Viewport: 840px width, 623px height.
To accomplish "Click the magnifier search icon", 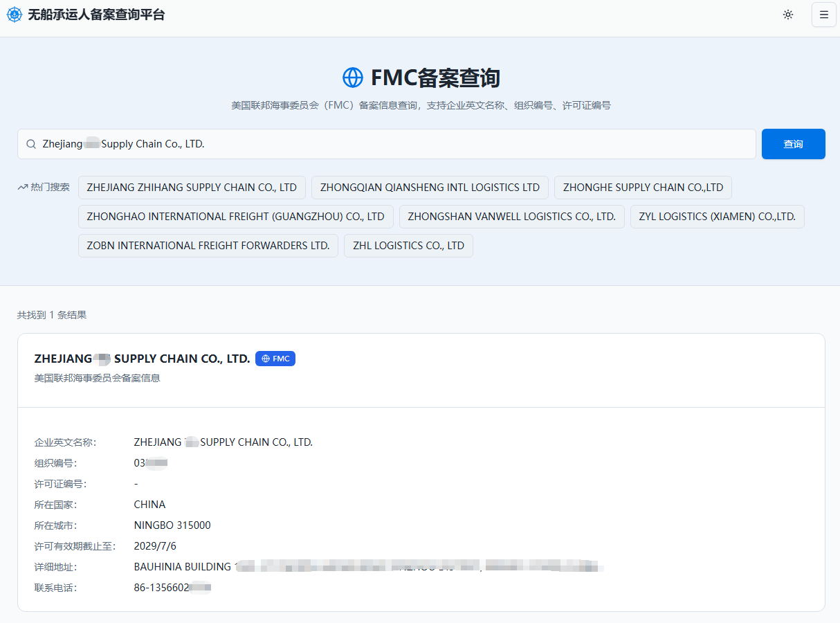I will [31, 144].
